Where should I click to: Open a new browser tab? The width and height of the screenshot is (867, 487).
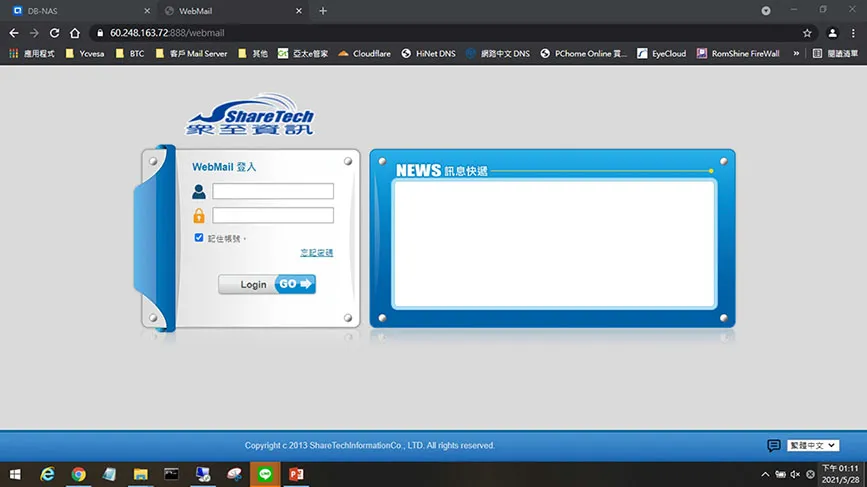323,11
